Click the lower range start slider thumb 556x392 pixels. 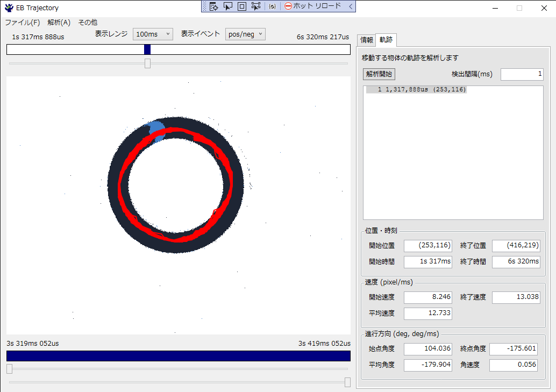10,369
